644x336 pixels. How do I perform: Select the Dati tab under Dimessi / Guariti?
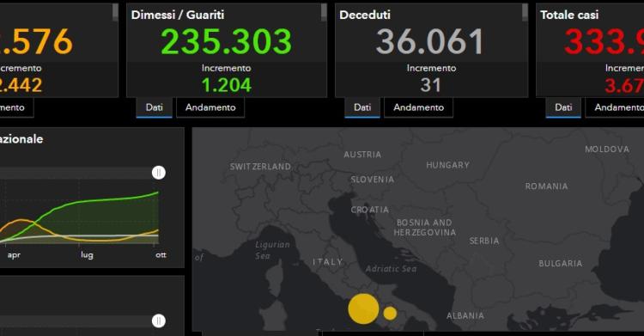point(154,107)
